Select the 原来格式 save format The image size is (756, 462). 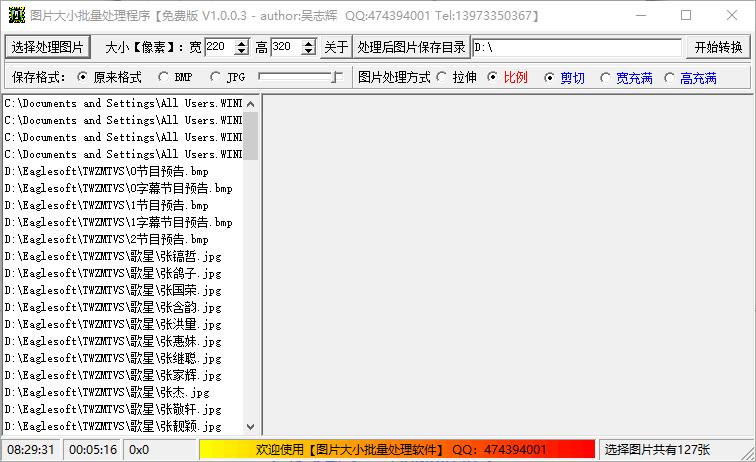pyautogui.click(x=109, y=77)
